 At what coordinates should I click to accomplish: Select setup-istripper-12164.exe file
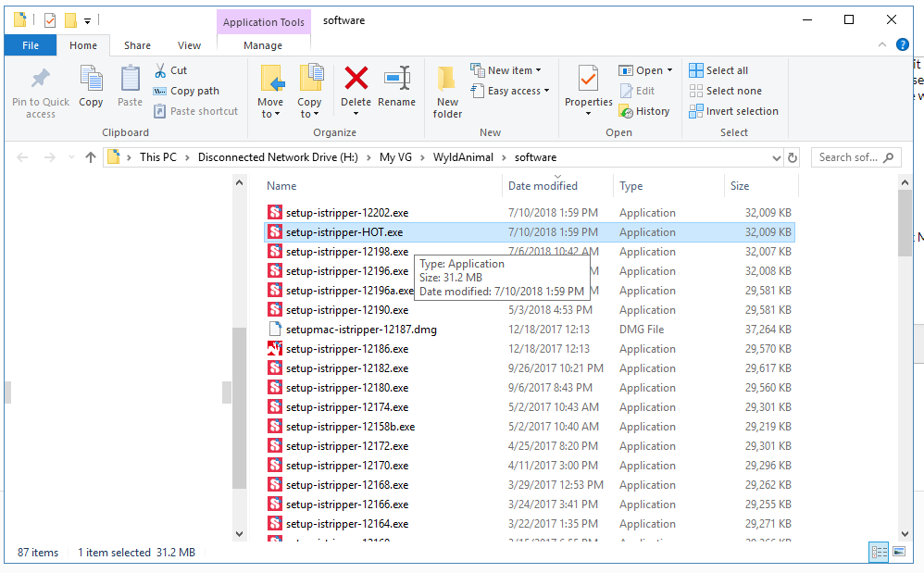coord(530,524)
